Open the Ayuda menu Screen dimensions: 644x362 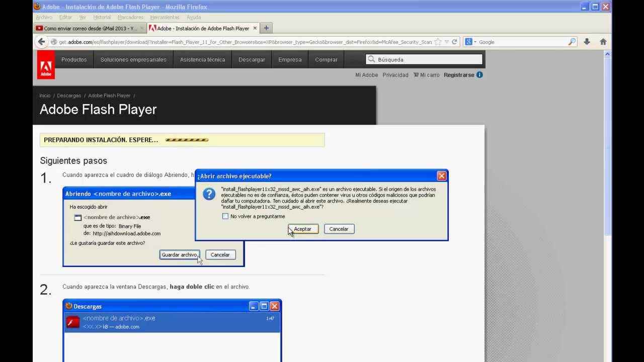[194, 17]
